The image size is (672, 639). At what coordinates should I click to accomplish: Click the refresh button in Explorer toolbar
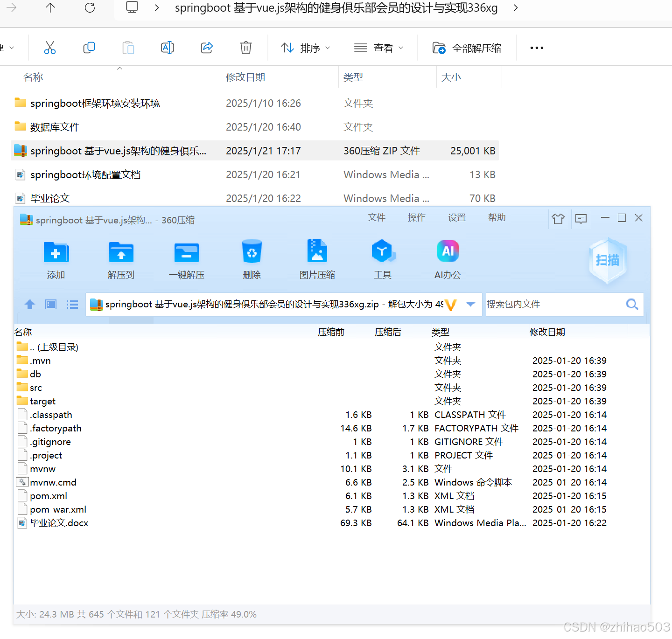coord(89,8)
